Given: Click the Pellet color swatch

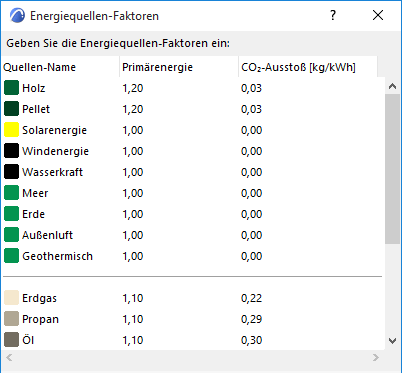Looking at the screenshot, I should pyautogui.click(x=11, y=109).
